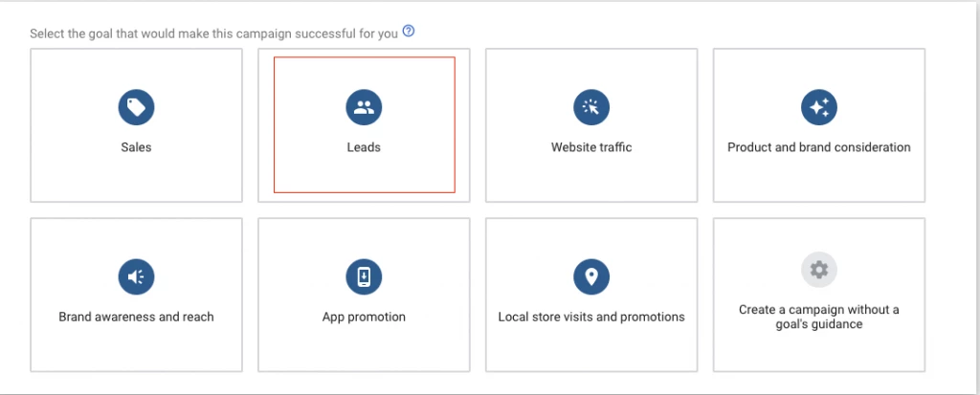Click the Sales price tag icon
The height and width of the screenshot is (395, 980).
point(136,108)
